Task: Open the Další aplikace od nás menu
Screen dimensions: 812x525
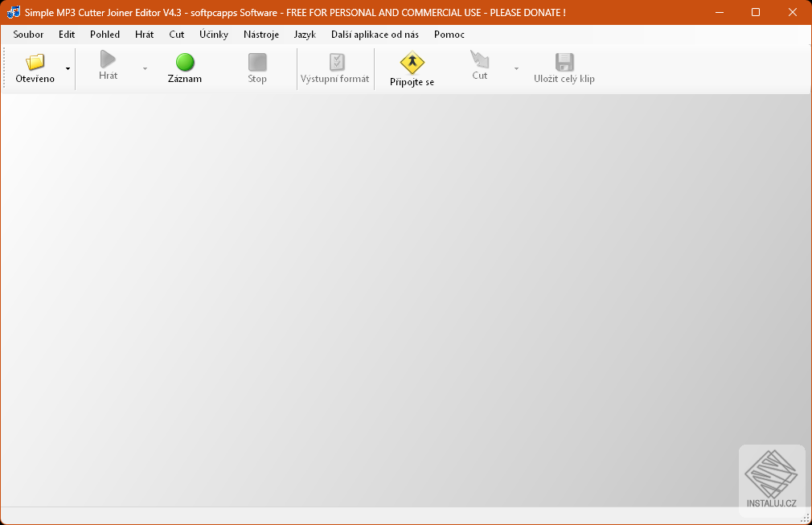Action: (374, 35)
